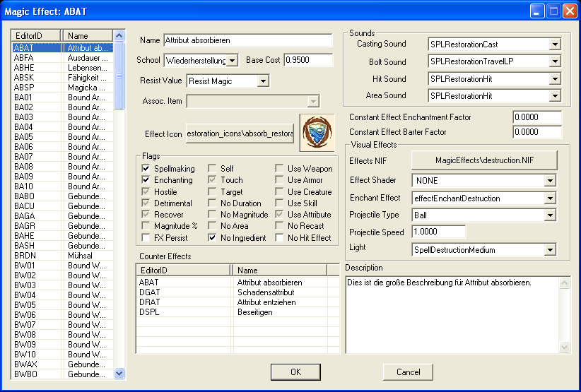Click the Constant Effect Barter Factor field
The height and width of the screenshot is (392, 581).
(x=537, y=132)
